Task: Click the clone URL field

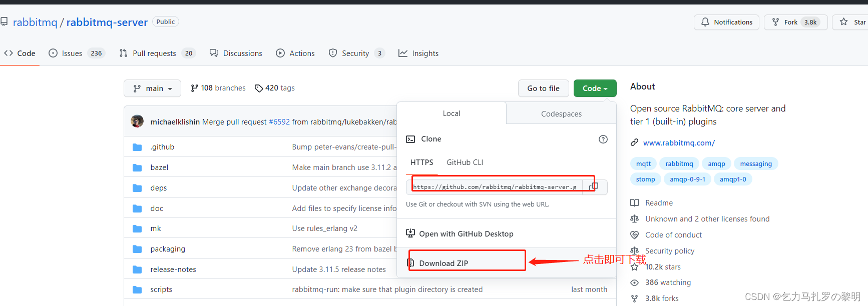Action: (495, 187)
